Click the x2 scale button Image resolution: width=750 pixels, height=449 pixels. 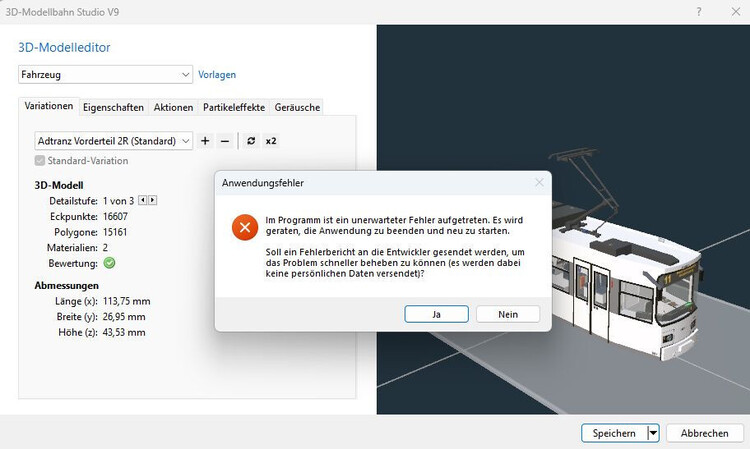click(271, 141)
